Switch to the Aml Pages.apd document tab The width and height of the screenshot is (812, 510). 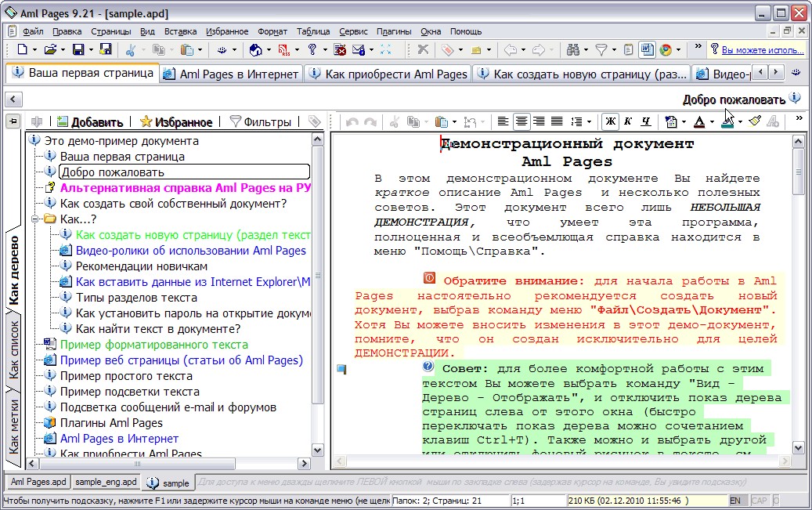pyautogui.click(x=38, y=482)
